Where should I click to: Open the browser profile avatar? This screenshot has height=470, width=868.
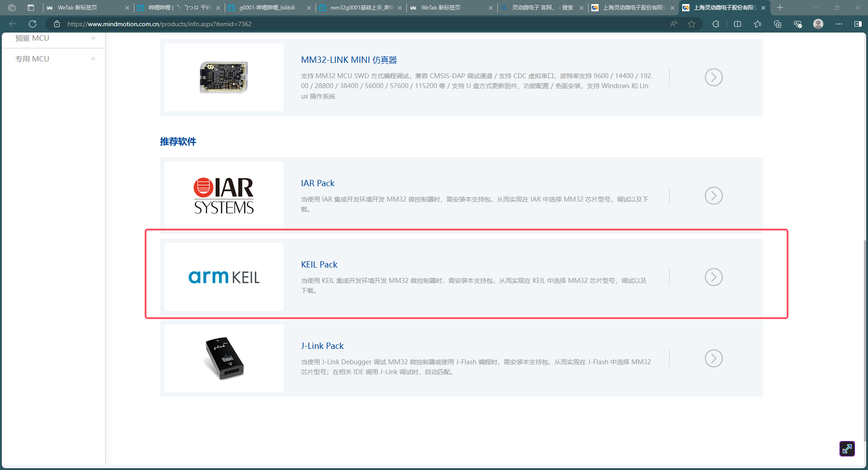[818, 24]
